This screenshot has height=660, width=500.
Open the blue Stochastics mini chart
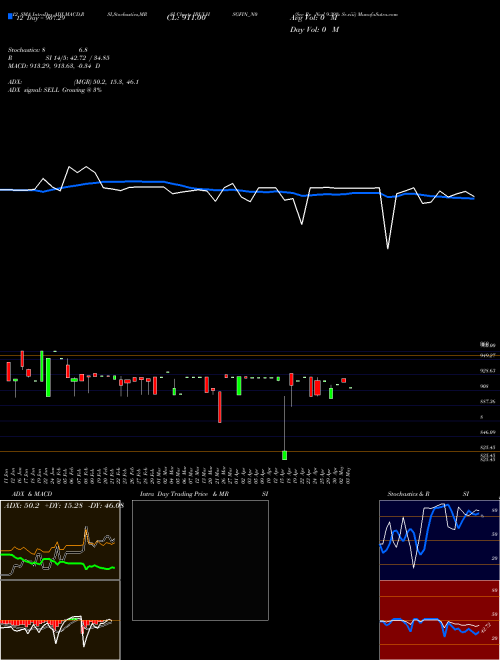[439, 540]
